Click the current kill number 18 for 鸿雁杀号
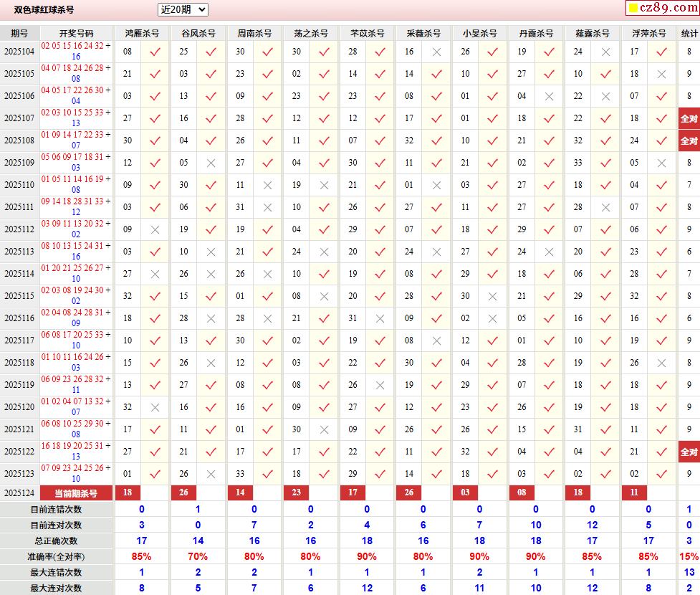The image size is (700, 595). click(x=128, y=493)
